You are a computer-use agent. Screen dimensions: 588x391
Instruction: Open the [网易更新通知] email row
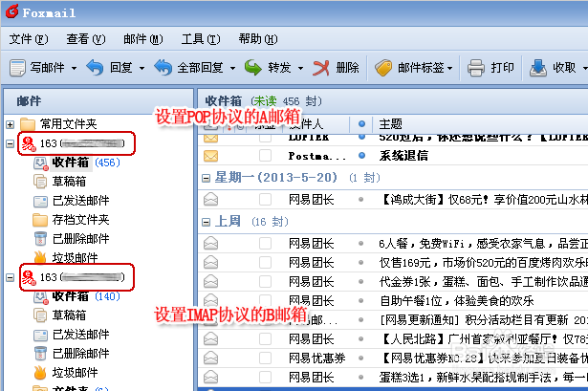pos(393,319)
